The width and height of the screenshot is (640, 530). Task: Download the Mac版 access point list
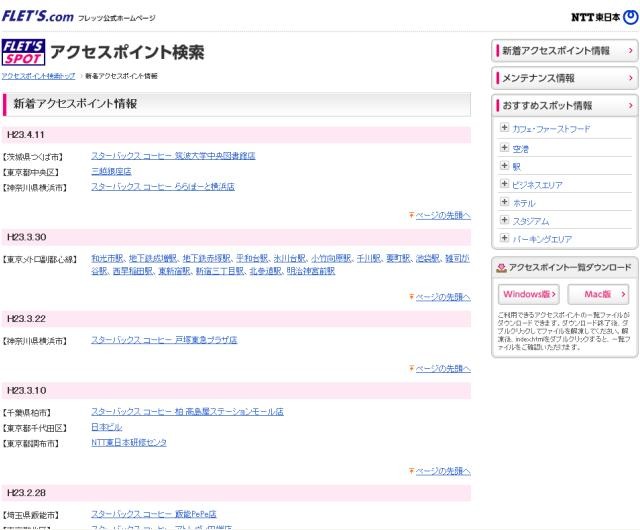pyautogui.click(x=598, y=294)
